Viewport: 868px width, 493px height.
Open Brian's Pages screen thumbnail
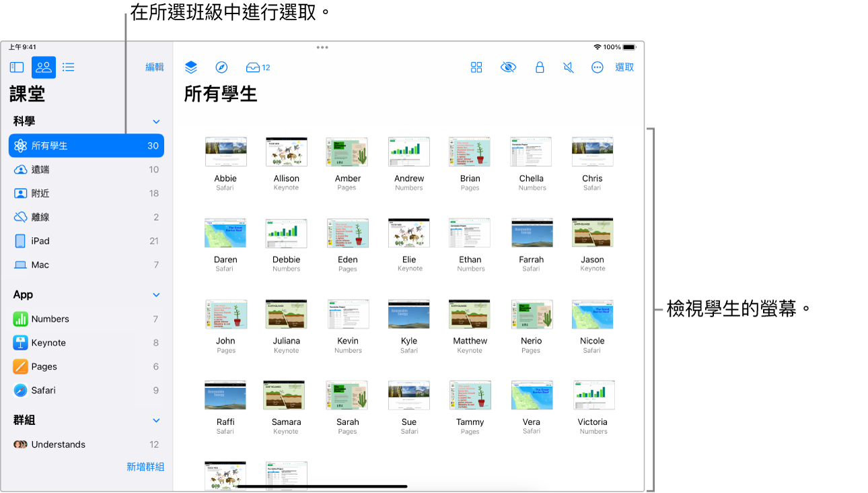pos(470,152)
